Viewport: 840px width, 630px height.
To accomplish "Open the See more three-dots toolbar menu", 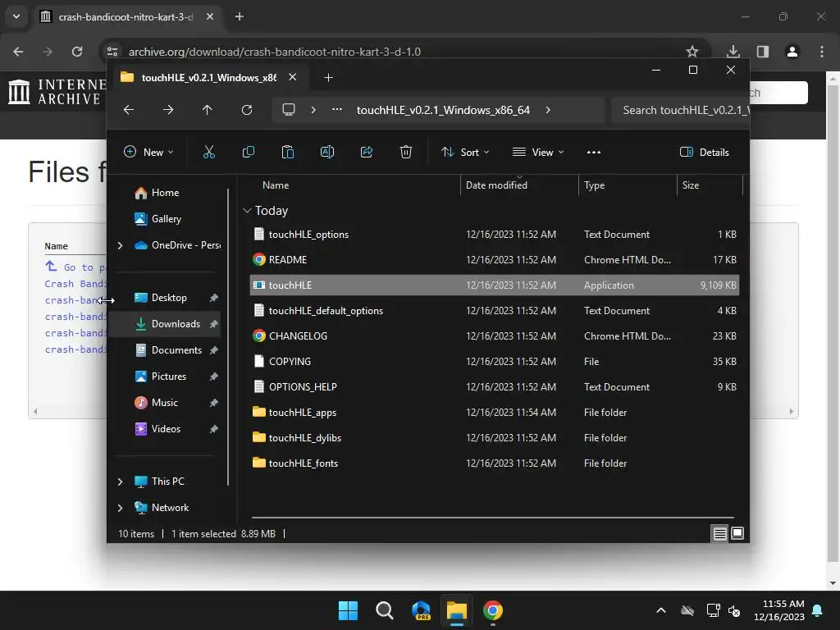I will (x=594, y=152).
